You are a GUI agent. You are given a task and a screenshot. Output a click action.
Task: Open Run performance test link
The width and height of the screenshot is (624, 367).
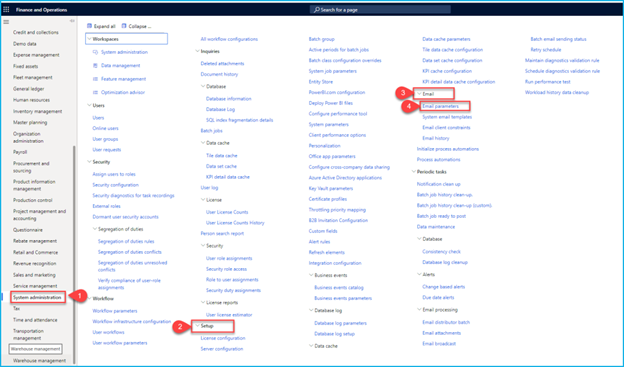point(548,82)
